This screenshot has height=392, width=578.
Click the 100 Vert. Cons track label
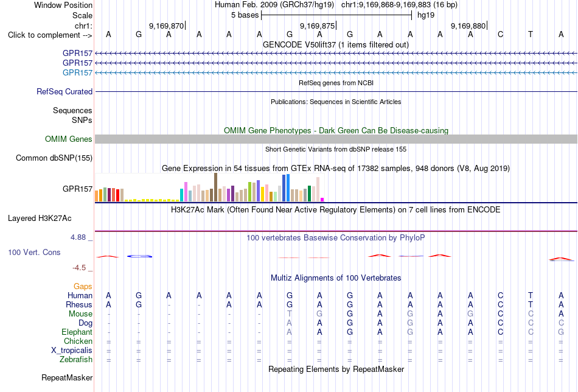(x=34, y=252)
